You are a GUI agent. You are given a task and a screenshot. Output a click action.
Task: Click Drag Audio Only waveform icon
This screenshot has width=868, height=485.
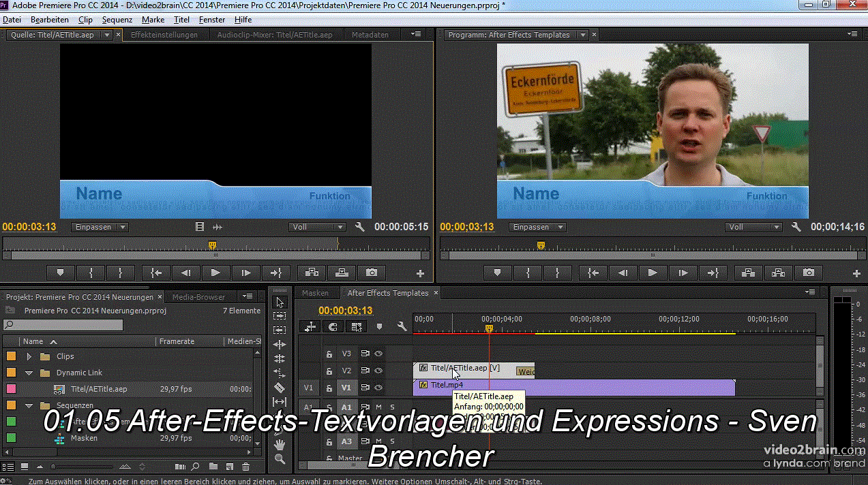(x=218, y=227)
